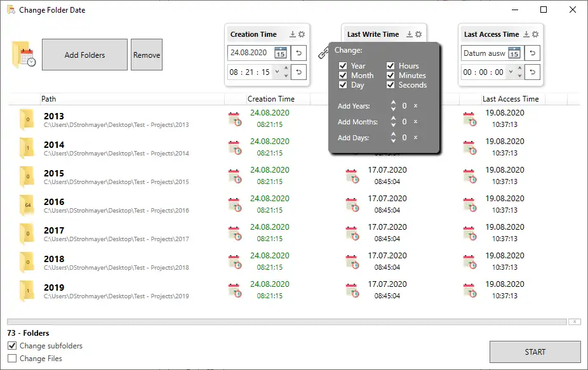Click the Add Folders button
The width and height of the screenshot is (588, 370).
[x=84, y=55]
